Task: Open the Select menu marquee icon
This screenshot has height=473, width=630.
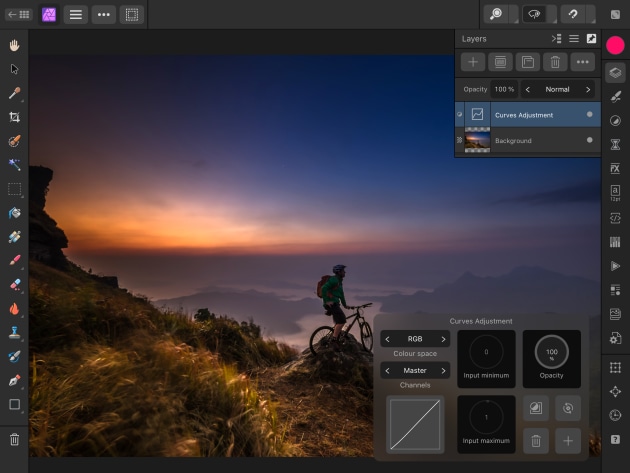Action: (x=132, y=15)
